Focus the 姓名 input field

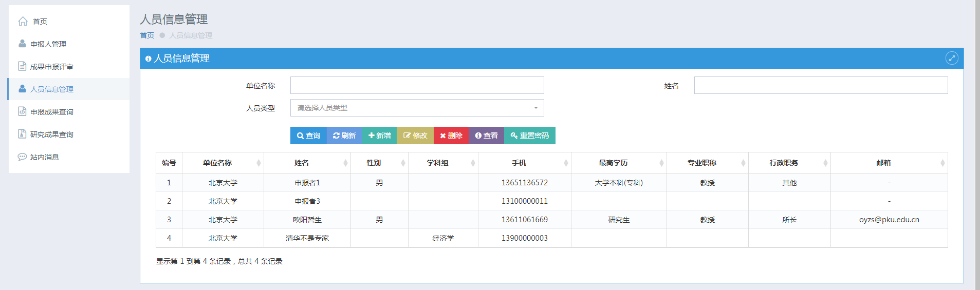(x=821, y=85)
